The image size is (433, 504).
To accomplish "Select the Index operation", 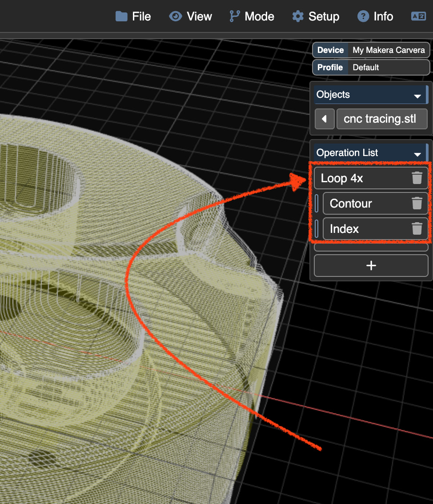I will pos(365,229).
